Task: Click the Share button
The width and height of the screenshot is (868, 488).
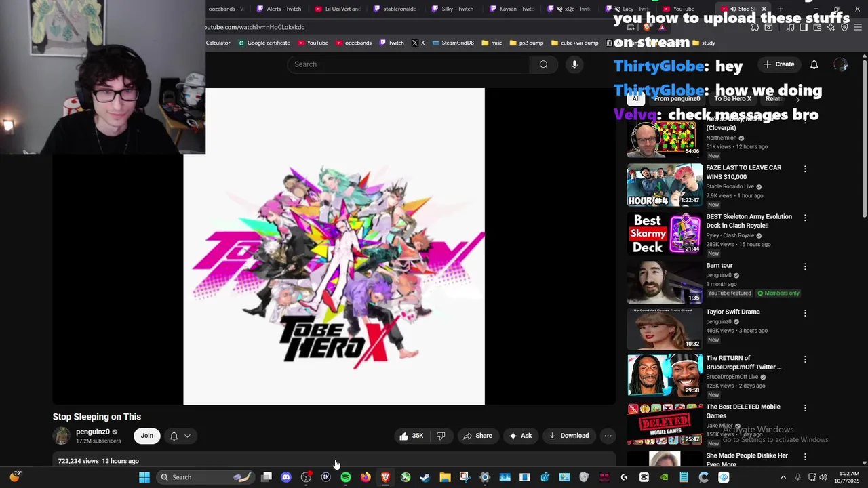Action: [477, 436]
